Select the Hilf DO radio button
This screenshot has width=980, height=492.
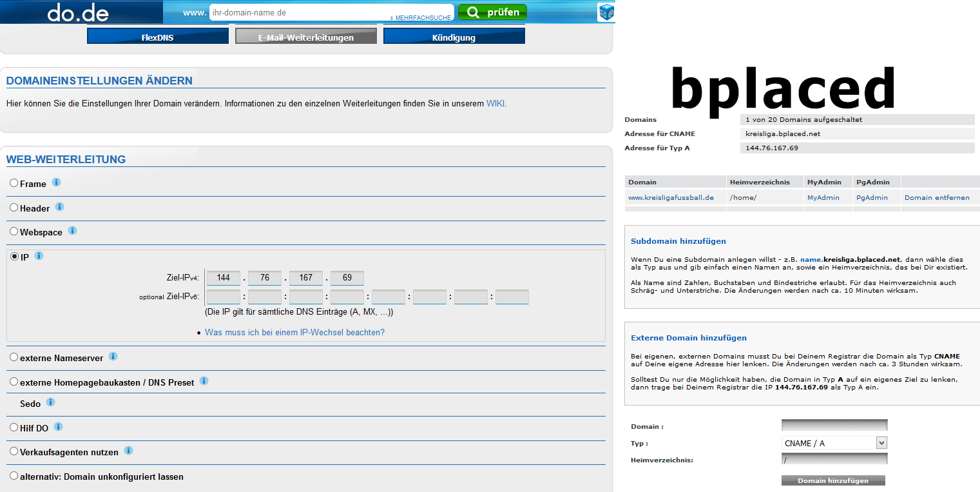14,428
